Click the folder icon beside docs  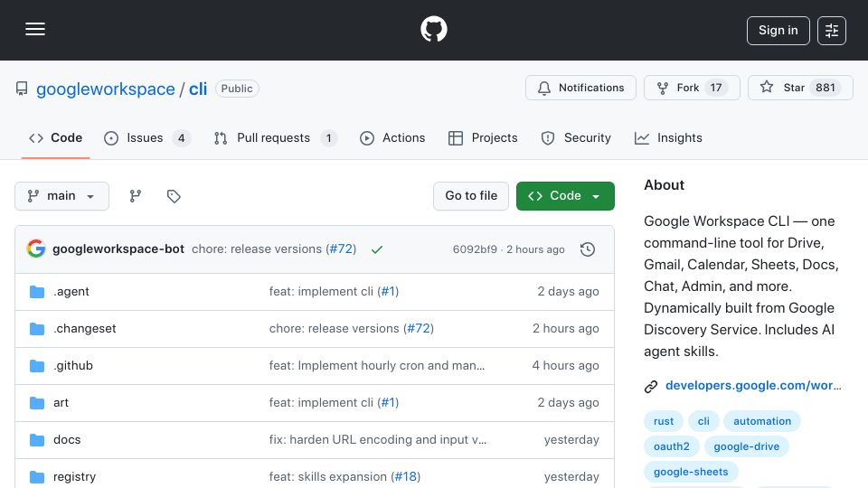pos(37,440)
